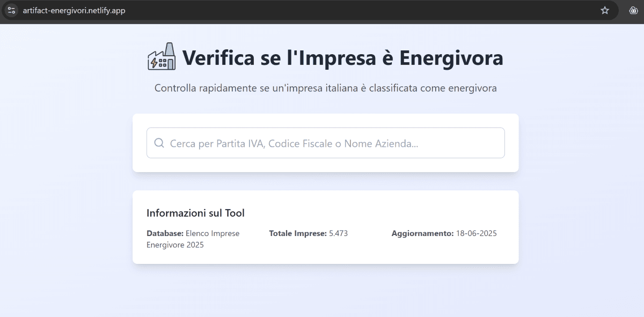The height and width of the screenshot is (317, 644).
Task: Click "Energivore 2025" on the second line
Action: click(175, 245)
